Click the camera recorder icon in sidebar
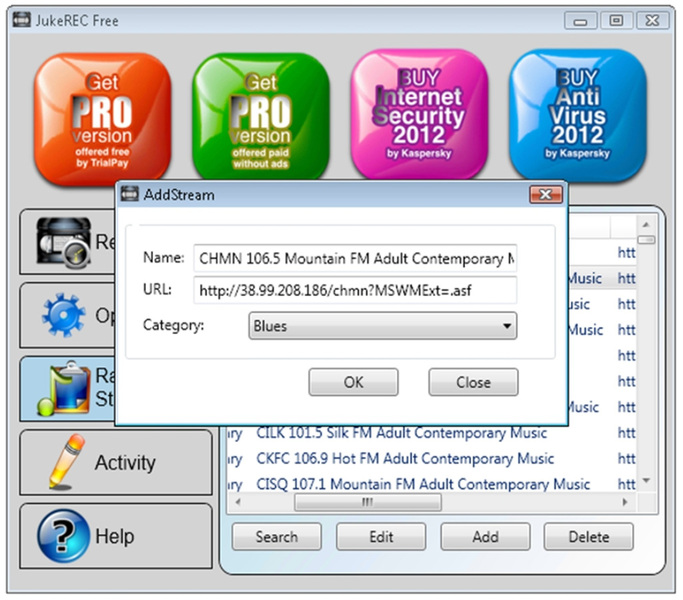 pos(64,242)
